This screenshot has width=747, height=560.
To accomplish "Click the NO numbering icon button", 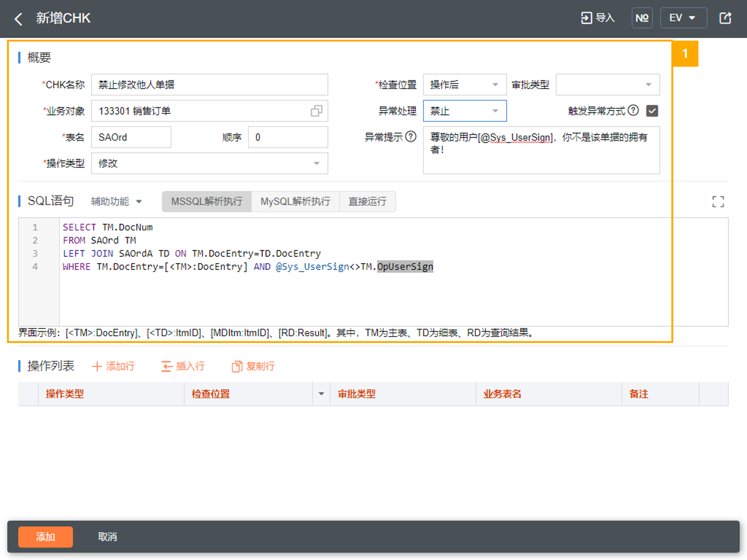I will tap(642, 18).
